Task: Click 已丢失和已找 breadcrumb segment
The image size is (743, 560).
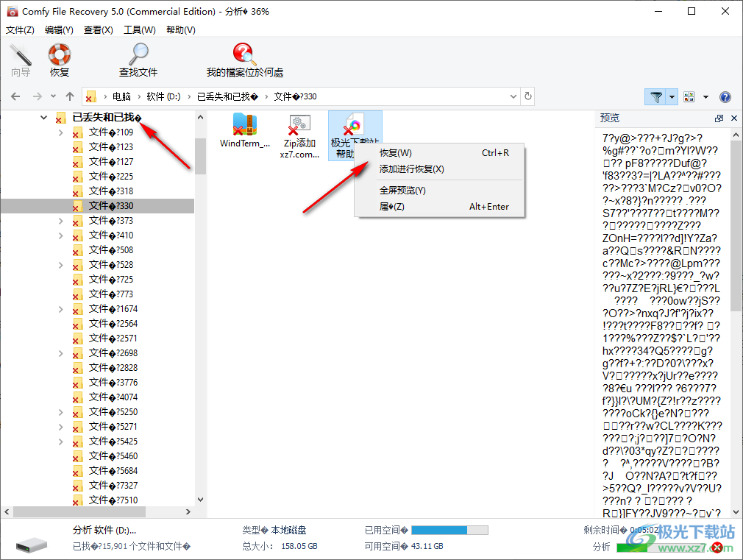Action: [x=227, y=96]
